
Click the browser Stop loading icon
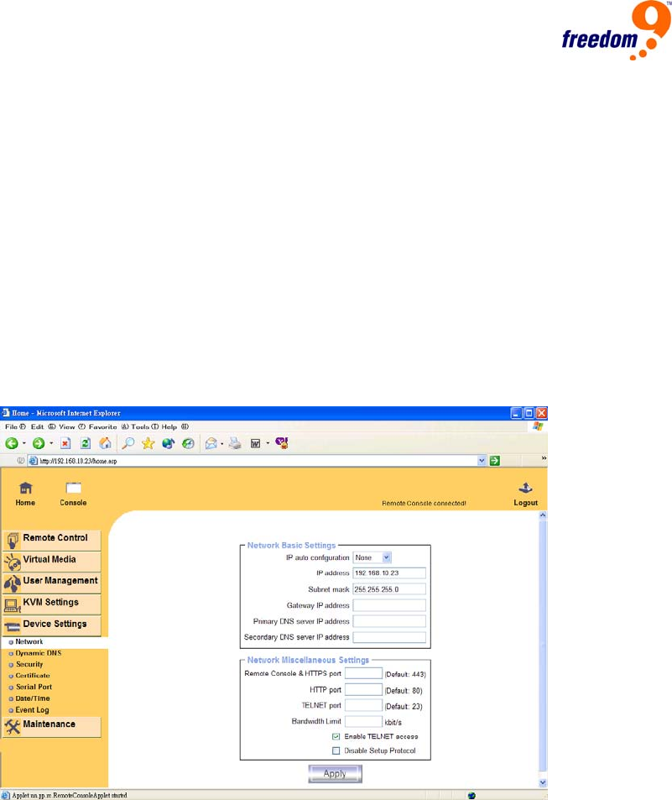[x=65, y=442]
